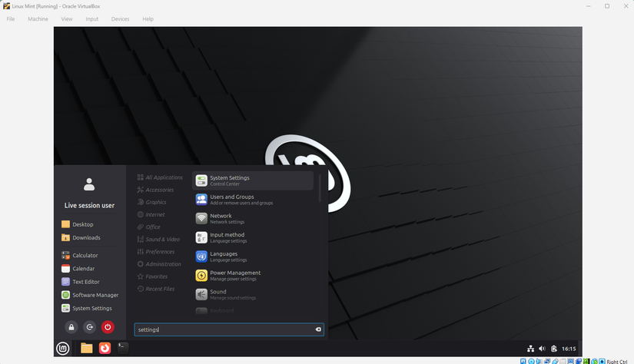Click the log out button

pos(89,327)
